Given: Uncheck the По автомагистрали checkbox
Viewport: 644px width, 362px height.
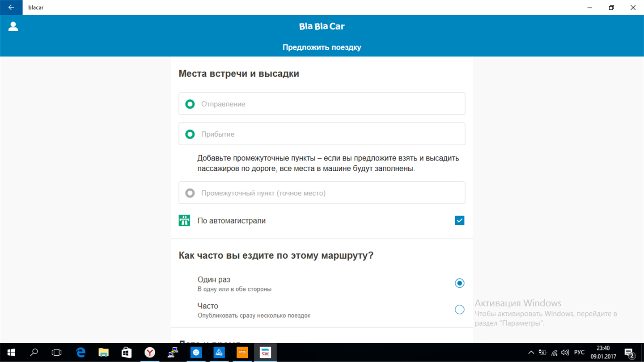Looking at the screenshot, I should 459,220.
